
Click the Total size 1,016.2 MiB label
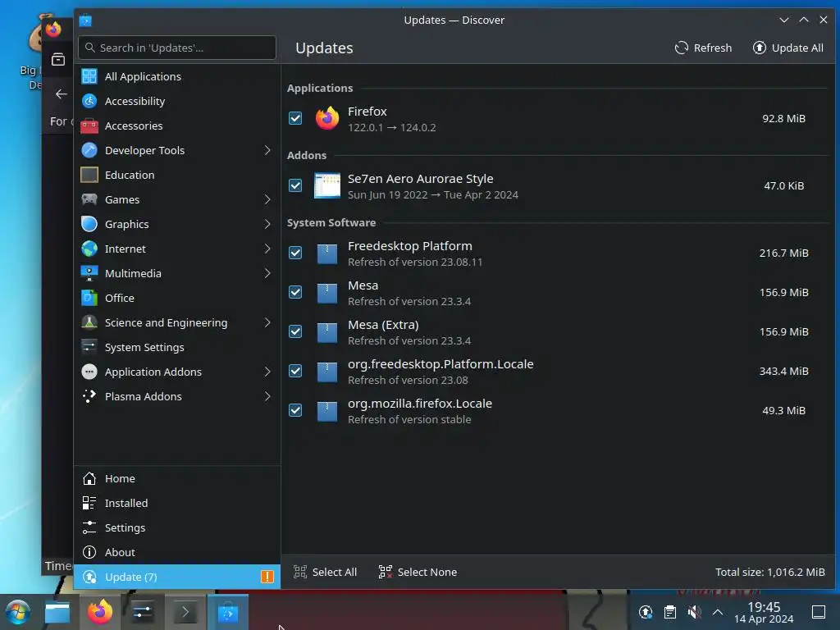click(769, 572)
